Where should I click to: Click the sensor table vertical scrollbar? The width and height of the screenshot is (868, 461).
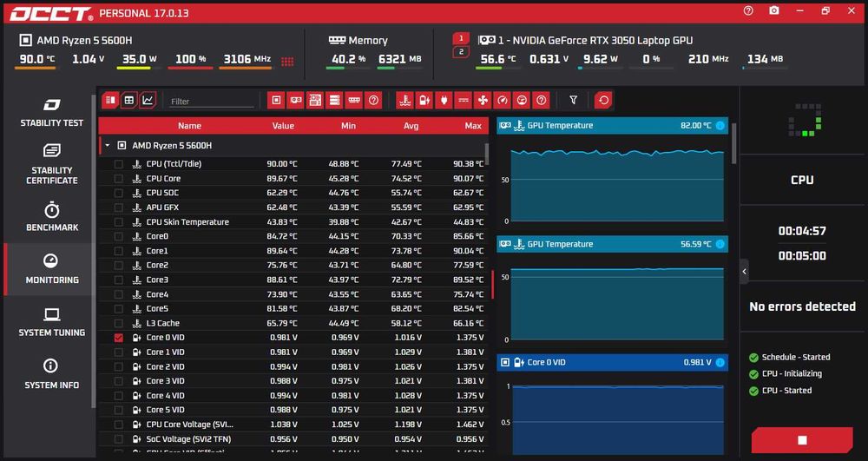click(x=487, y=154)
